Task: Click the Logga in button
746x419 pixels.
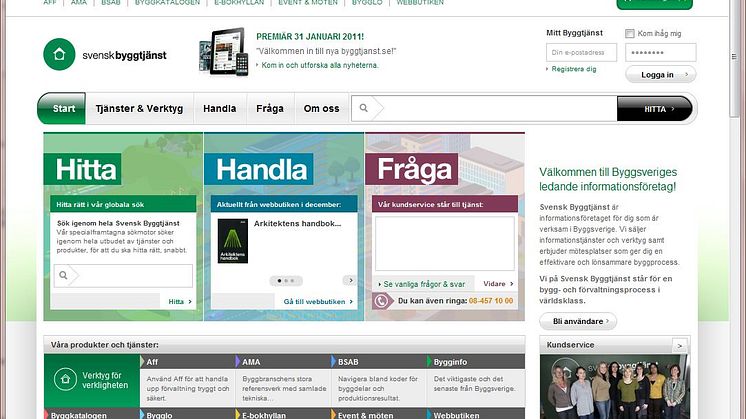Action: tap(660, 75)
